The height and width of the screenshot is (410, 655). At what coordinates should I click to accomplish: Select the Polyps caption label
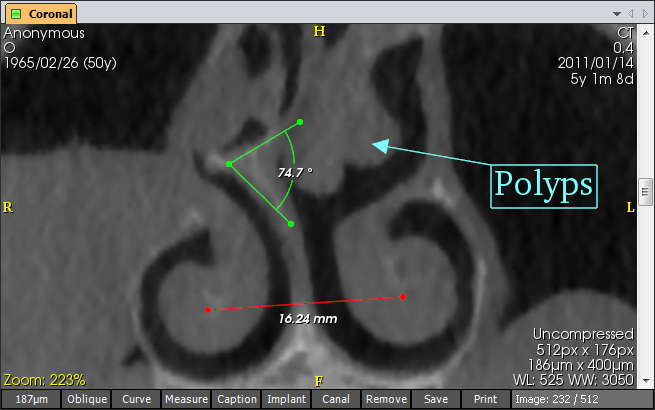pos(543,186)
